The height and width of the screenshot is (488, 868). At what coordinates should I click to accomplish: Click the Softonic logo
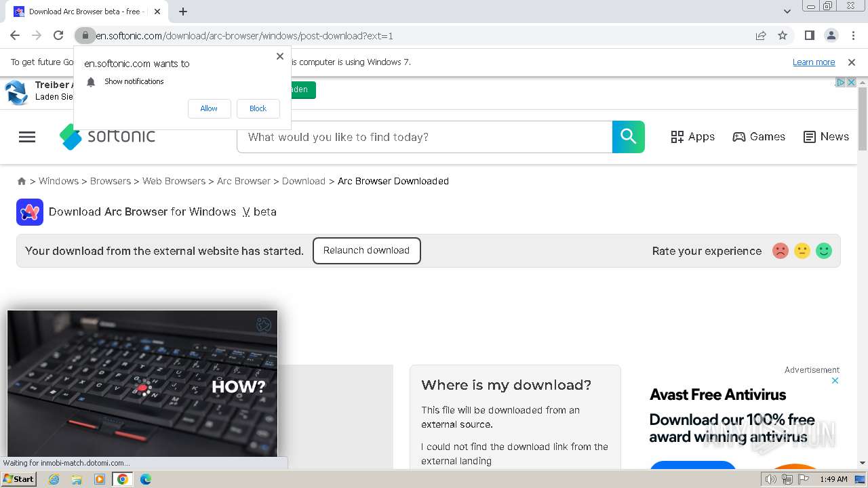(x=108, y=136)
